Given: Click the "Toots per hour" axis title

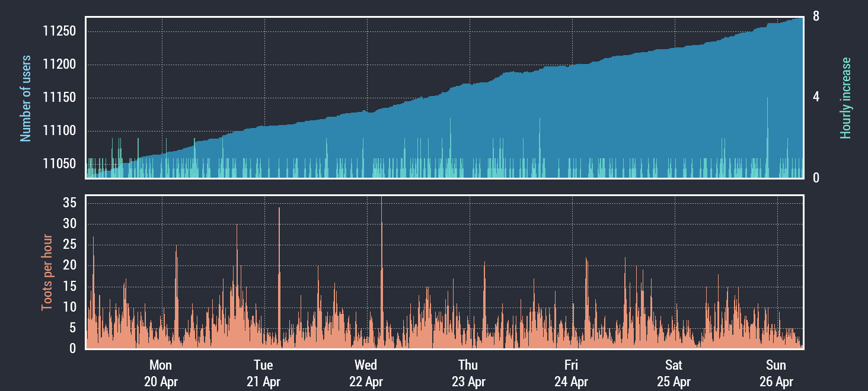Looking at the screenshot, I should (47, 273).
